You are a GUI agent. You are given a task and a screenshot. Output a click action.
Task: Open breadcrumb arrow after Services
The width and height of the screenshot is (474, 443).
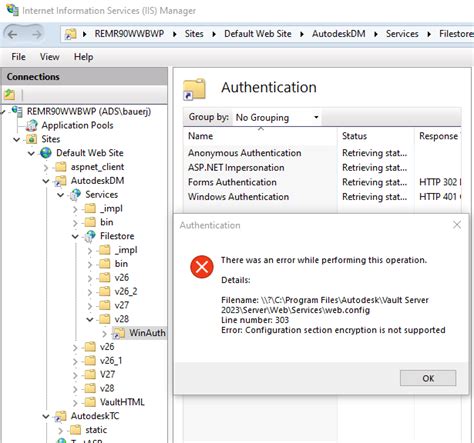pos(429,34)
